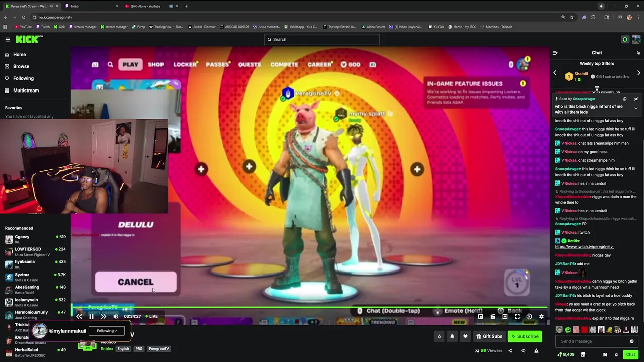644x362 pixels.
Task: Expand the pinned message chevron
Action: (636, 108)
